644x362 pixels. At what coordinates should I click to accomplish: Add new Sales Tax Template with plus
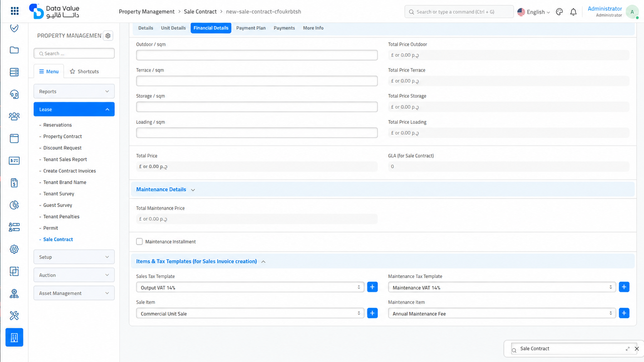click(372, 287)
